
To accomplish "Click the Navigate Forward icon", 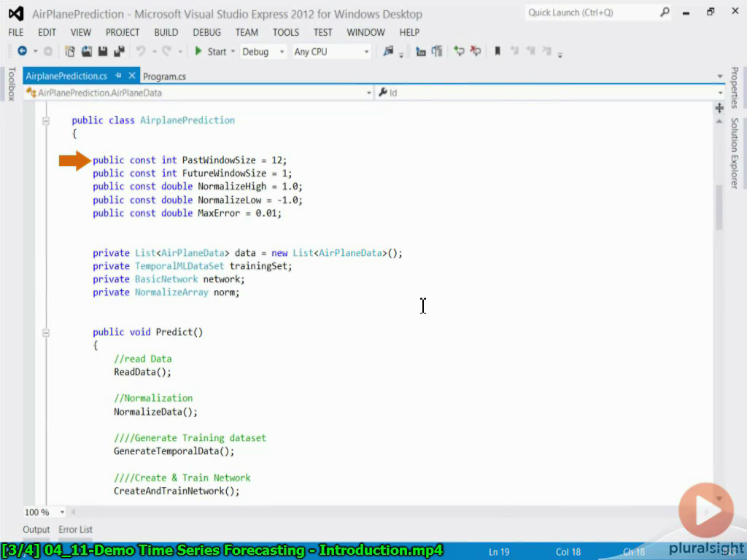I will (47, 51).
